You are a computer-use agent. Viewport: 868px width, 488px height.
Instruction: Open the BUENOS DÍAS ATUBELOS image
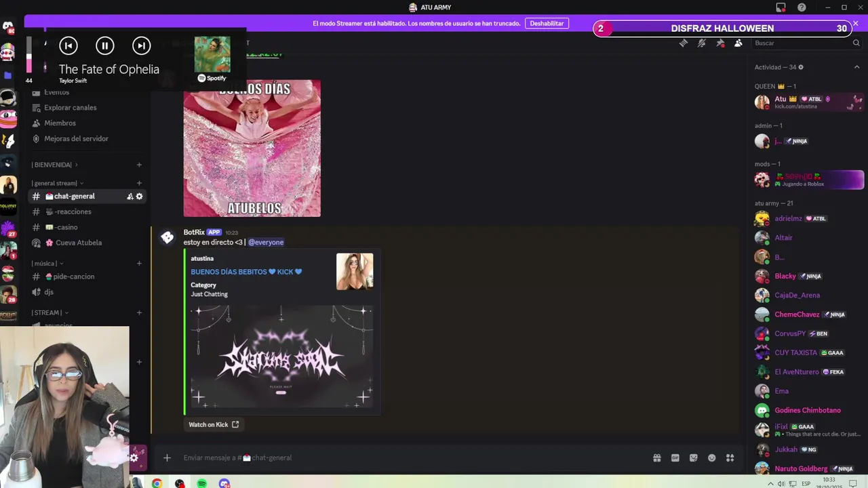252,148
